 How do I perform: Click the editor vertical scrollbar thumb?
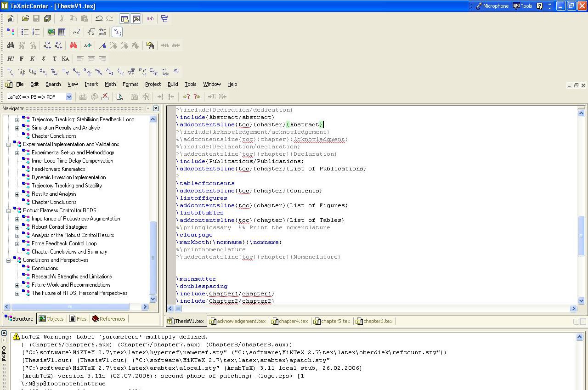coord(582,236)
